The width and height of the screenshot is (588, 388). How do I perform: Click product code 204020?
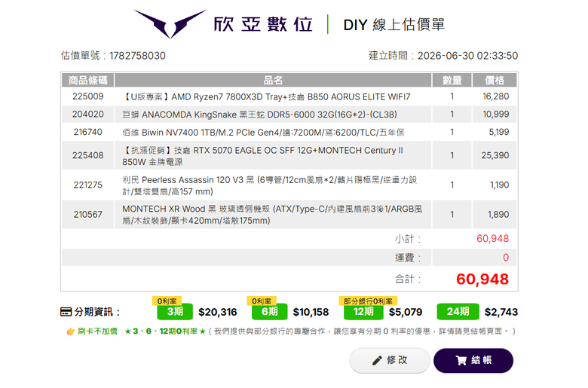(x=87, y=114)
